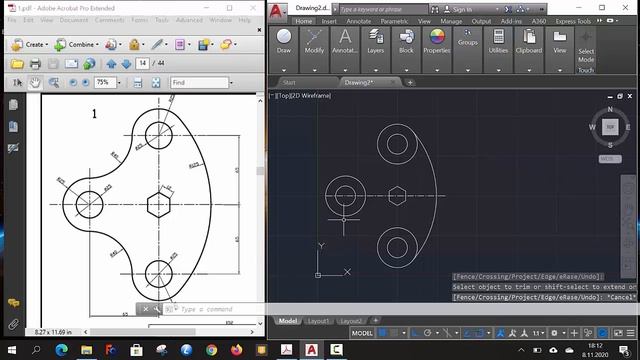The width and height of the screenshot is (640, 360).
Task: Expand the Draw panel dropdown arrow
Action: [284, 70]
